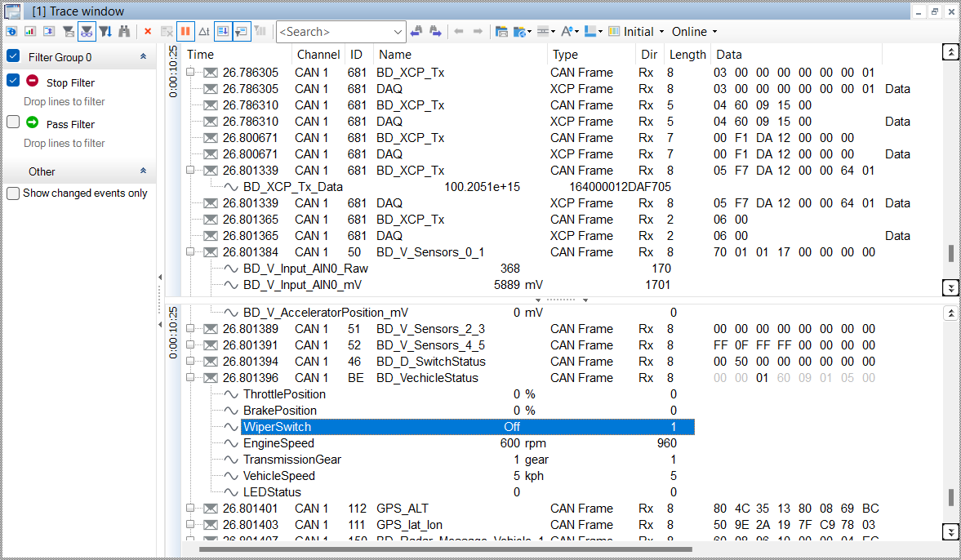This screenshot has height=560, width=961.
Task: Click the red X clear trace icon
Action: tap(148, 31)
